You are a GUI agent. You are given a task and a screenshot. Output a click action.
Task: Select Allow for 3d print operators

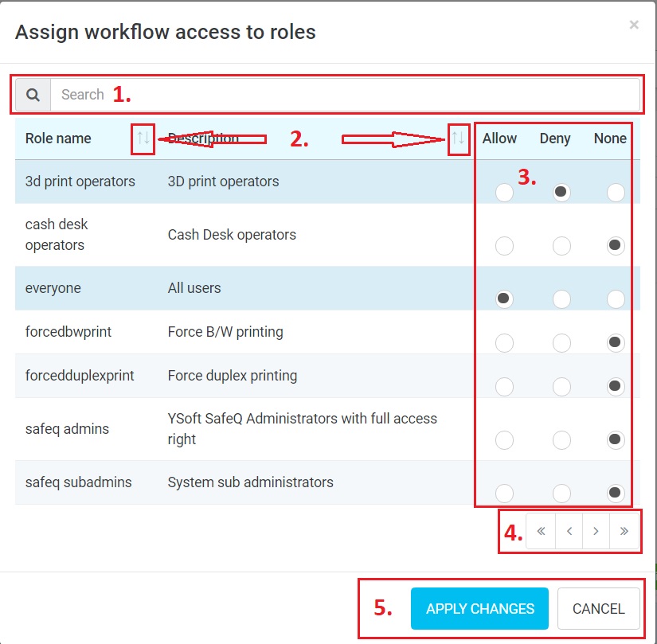point(504,193)
